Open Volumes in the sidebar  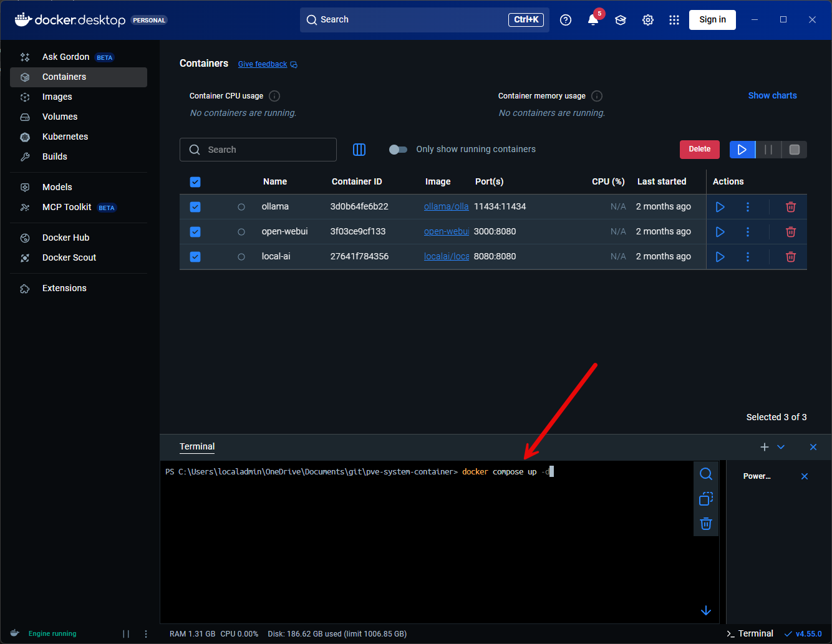79,117
